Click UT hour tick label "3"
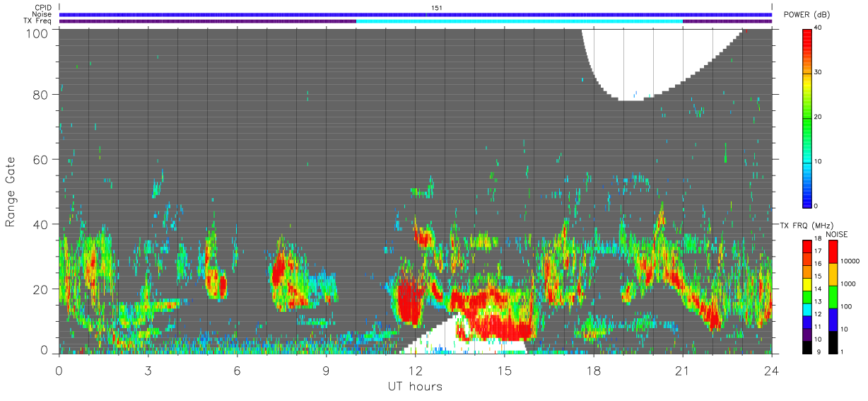This screenshot has height=401, width=868. (148, 370)
